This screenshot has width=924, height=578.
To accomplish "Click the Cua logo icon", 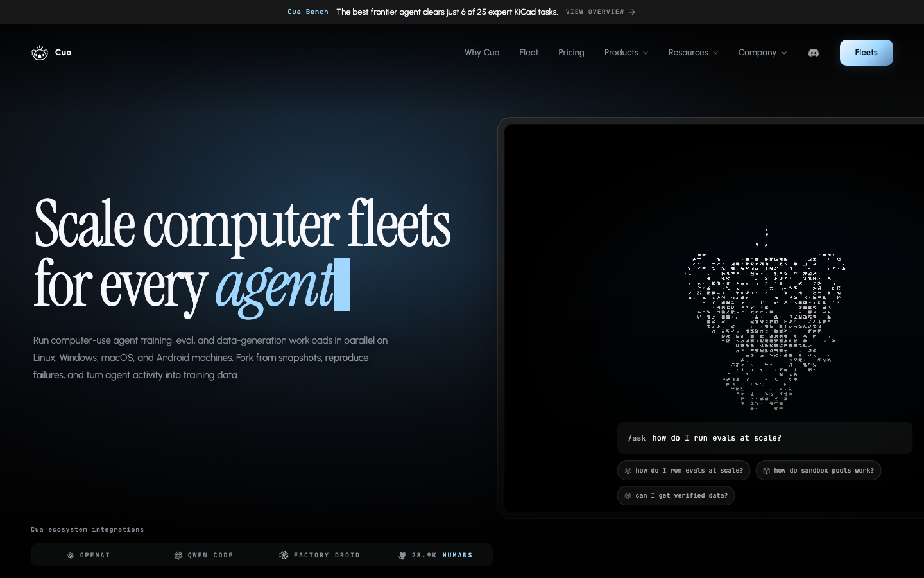I will click(40, 53).
